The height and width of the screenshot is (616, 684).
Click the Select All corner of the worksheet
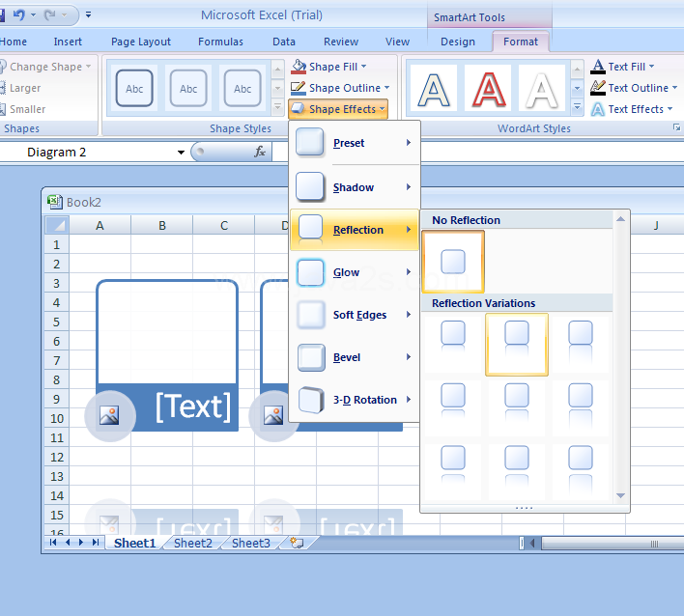[57, 225]
